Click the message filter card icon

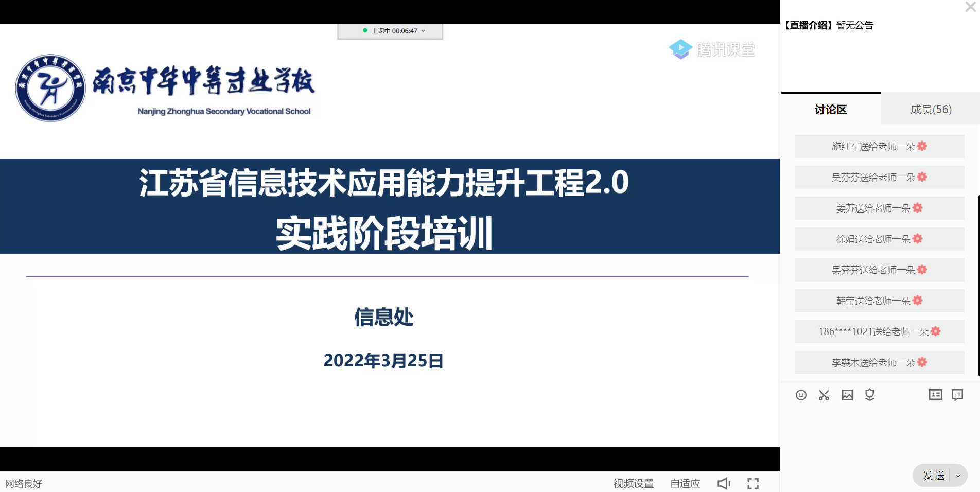click(936, 395)
